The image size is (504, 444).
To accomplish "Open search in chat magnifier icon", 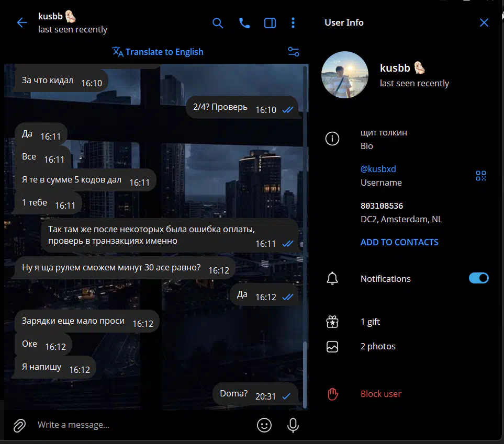I will 218,23.
